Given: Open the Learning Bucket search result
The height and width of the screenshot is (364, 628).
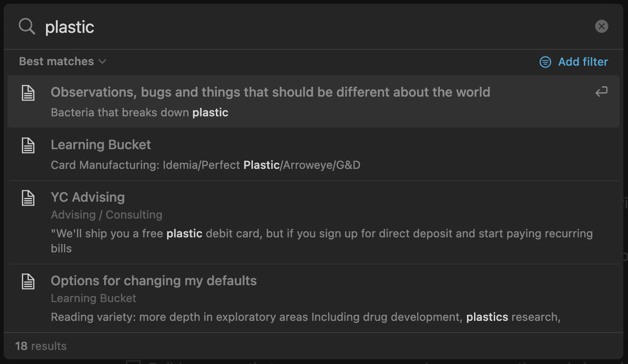Looking at the screenshot, I should point(314,154).
